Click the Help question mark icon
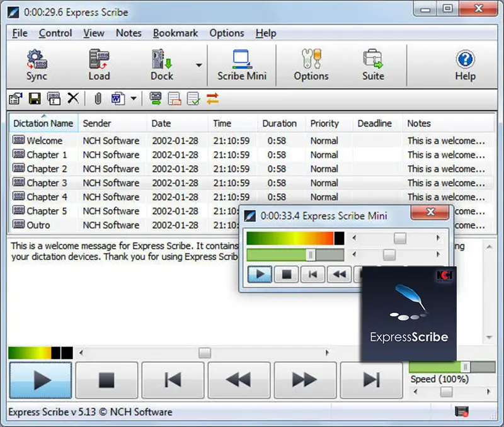Viewport: 504px width, 427px height. point(465,65)
